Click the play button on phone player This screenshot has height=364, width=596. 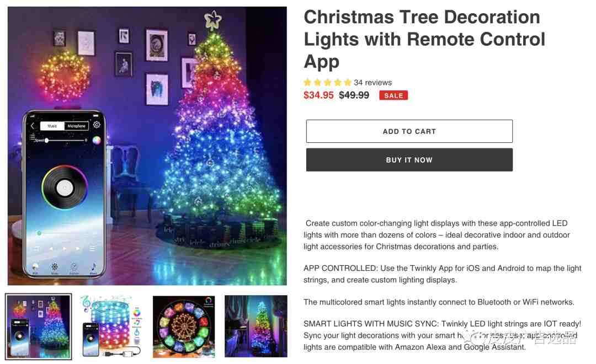(x=65, y=249)
